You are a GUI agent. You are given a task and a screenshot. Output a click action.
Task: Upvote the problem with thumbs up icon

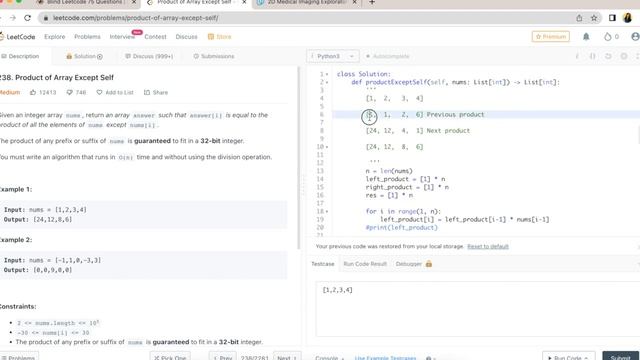click(x=33, y=93)
